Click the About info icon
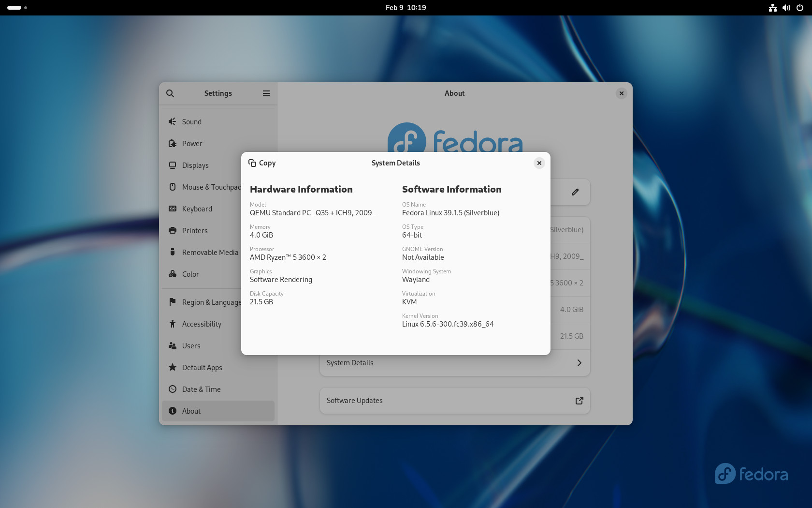The width and height of the screenshot is (812, 508). click(x=173, y=411)
